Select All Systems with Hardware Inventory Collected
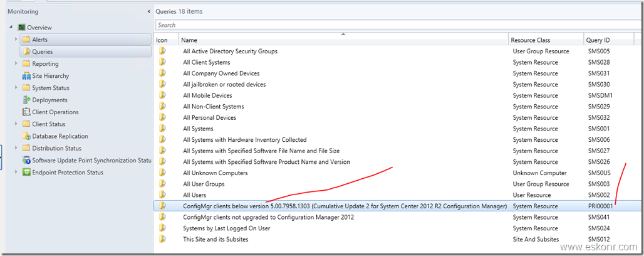 [x=245, y=139]
